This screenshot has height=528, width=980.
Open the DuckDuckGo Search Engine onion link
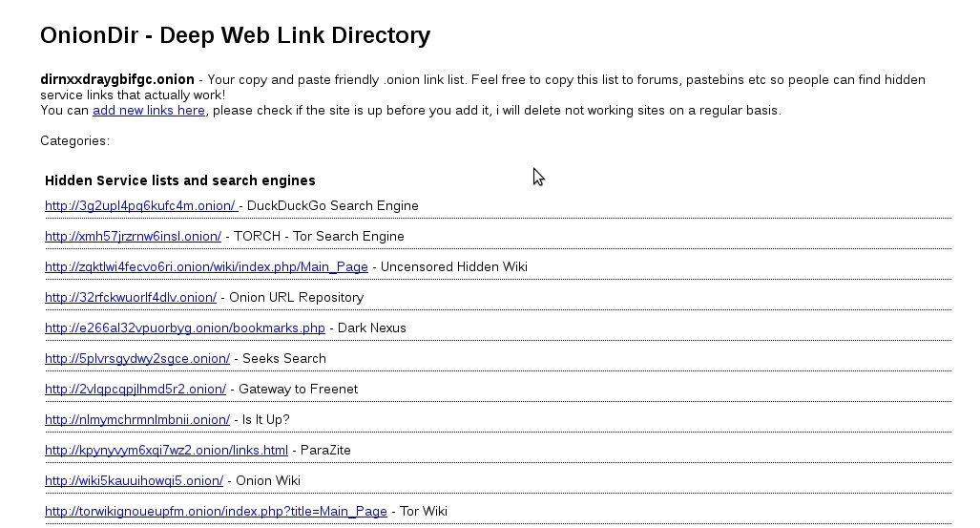140,206
